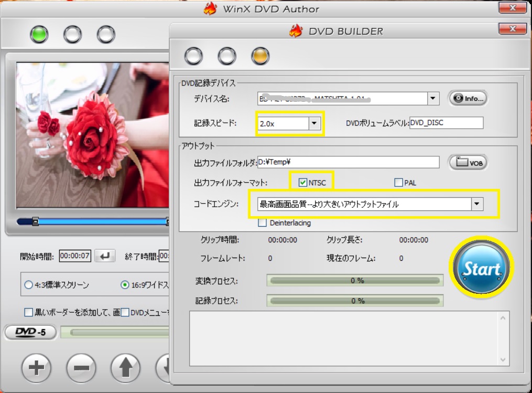This screenshot has height=393, width=532.
Task: Click the wedding bouquet video preview
Action: [x=92, y=135]
